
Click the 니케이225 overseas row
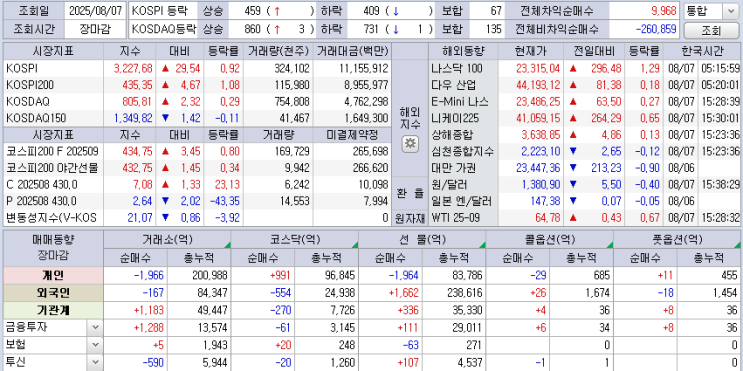[x=585, y=118]
